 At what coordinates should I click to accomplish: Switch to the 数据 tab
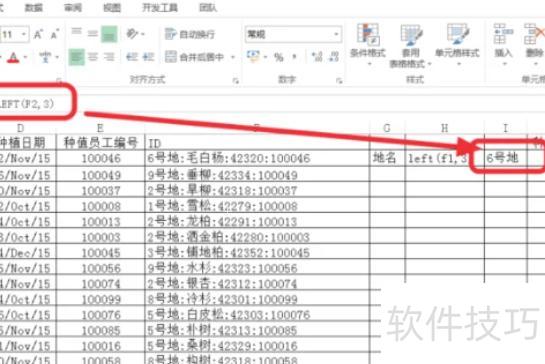click(x=34, y=8)
